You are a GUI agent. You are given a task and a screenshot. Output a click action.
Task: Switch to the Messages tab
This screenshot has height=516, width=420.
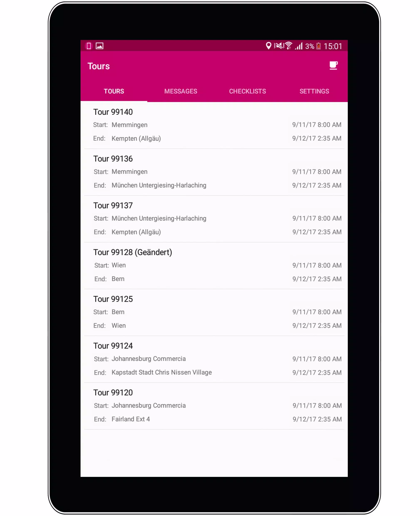pos(180,91)
